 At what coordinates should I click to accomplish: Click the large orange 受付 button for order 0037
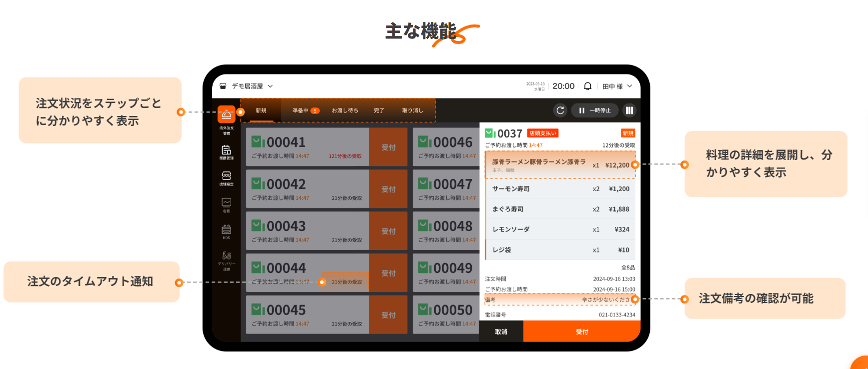[582, 331]
